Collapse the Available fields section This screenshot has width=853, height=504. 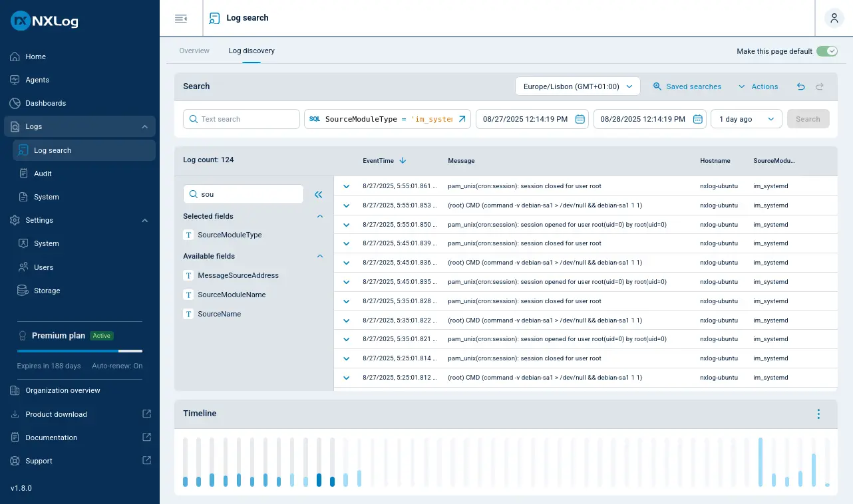coord(320,256)
